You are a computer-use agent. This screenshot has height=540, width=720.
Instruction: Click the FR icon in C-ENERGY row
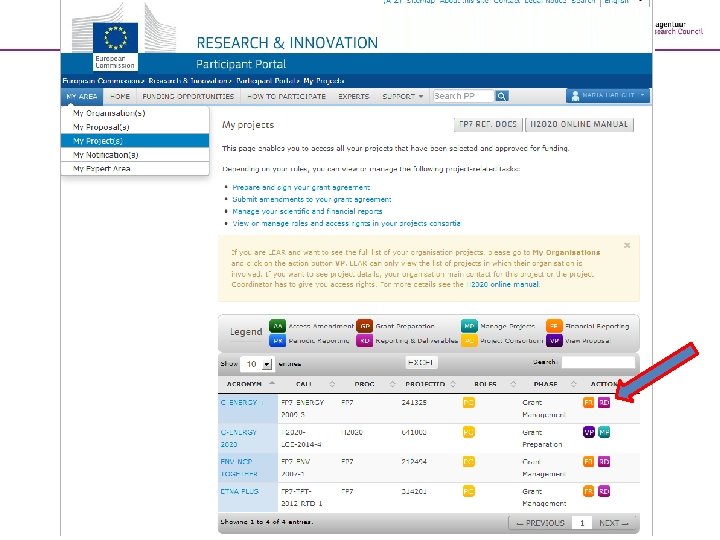588,403
